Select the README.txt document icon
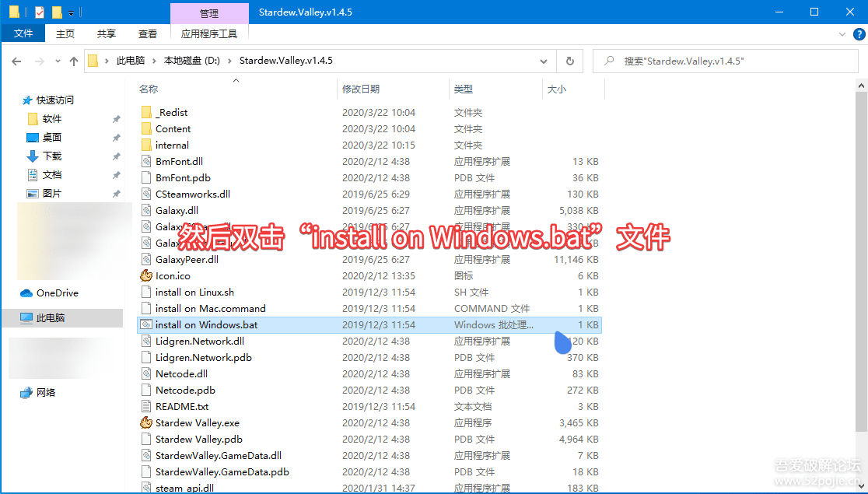 (146, 407)
